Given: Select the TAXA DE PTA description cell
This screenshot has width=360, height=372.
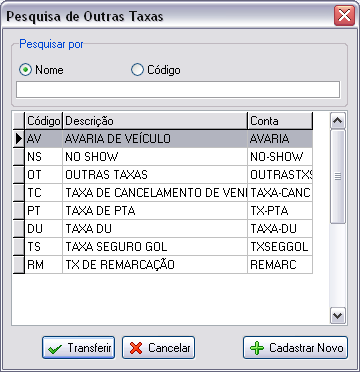Looking at the screenshot, I should pyautogui.click(x=155, y=211).
